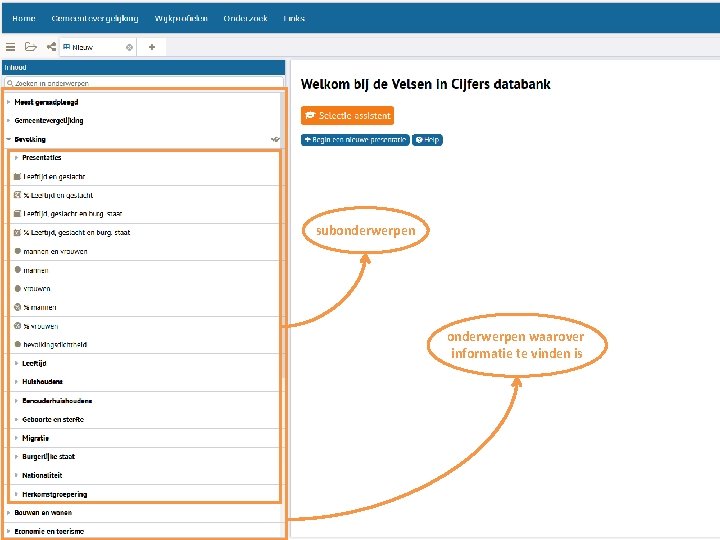Viewport: 720px width, 540px height.
Task: Click the Inhoud panel header
Action: [x=143, y=68]
